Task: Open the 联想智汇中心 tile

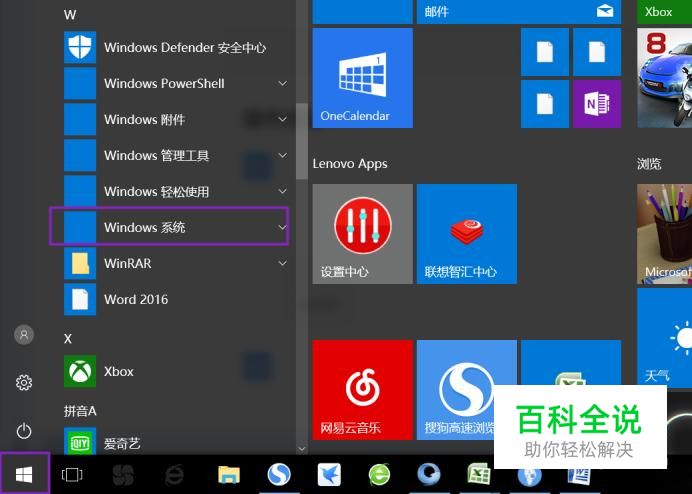Action: 467,234
